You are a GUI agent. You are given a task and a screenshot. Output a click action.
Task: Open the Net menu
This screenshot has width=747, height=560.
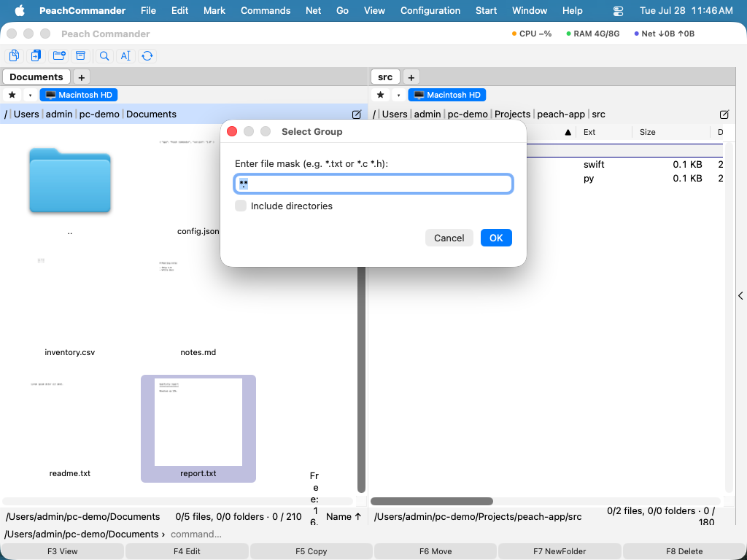point(313,10)
